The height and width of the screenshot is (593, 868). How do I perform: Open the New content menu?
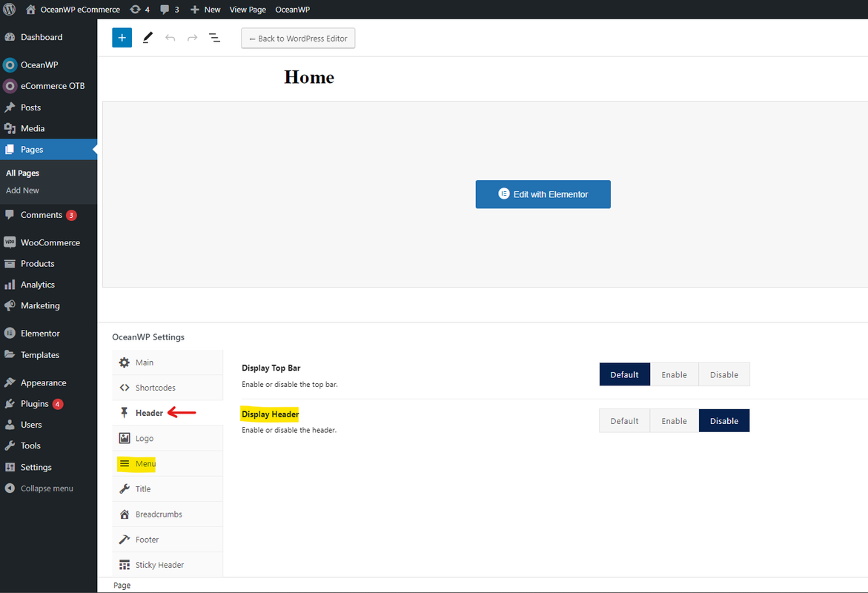pos(205,10)
